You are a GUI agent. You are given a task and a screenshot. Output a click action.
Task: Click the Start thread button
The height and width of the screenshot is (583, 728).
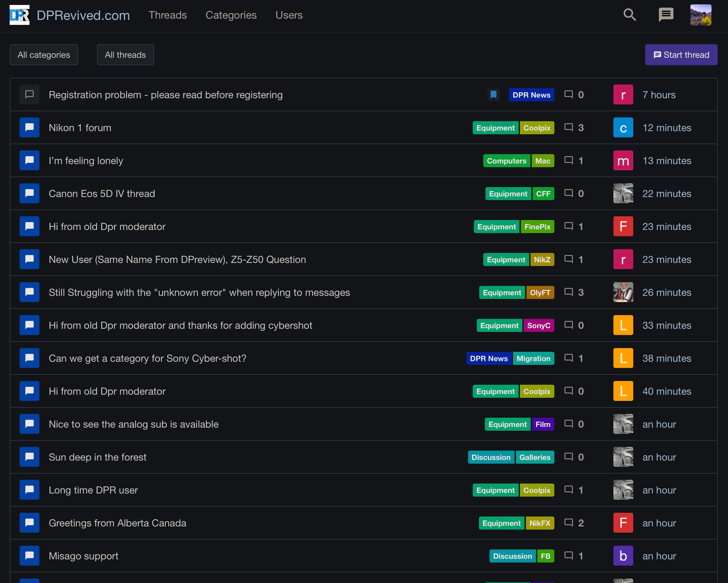[681, 55]
